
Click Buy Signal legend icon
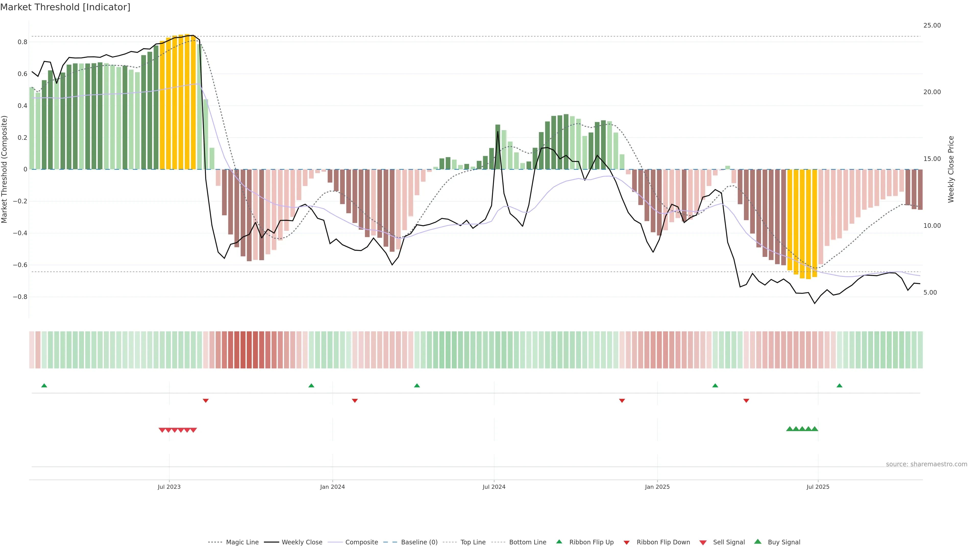tap(757, 542)
